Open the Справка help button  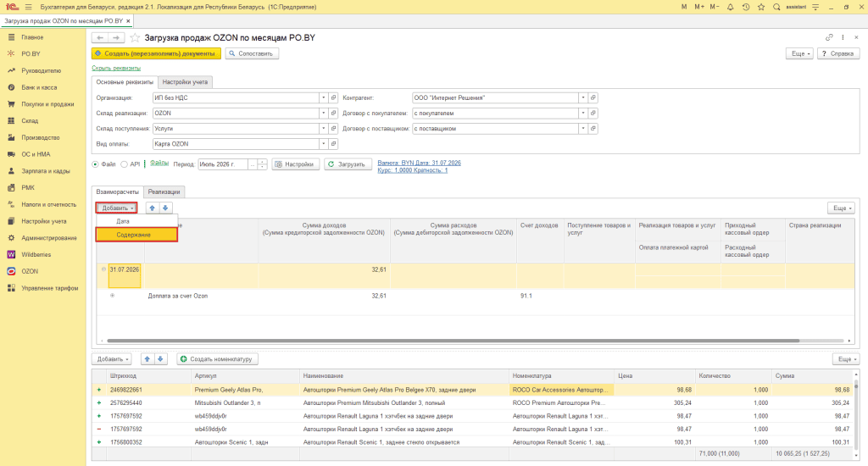(x=838, y=53)
